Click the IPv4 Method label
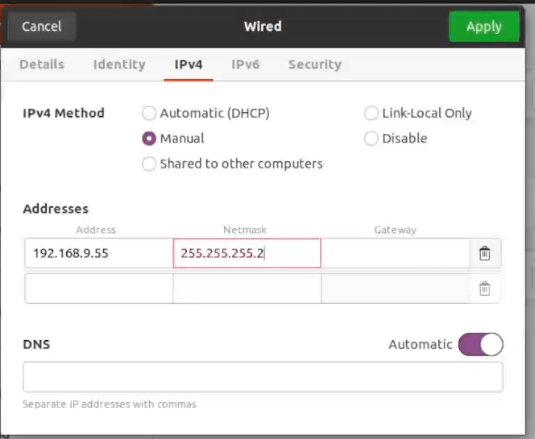The height and width of the screenshot is (439, 535). pyautogui.click(x=63, y=113)
